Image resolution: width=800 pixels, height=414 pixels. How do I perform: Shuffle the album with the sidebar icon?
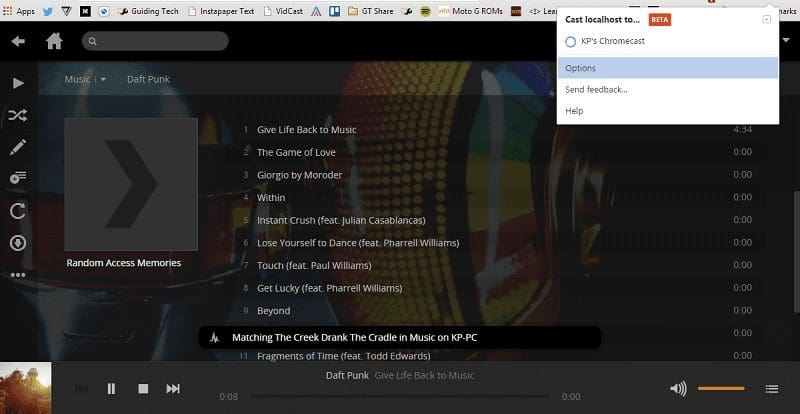click(18, 115)
